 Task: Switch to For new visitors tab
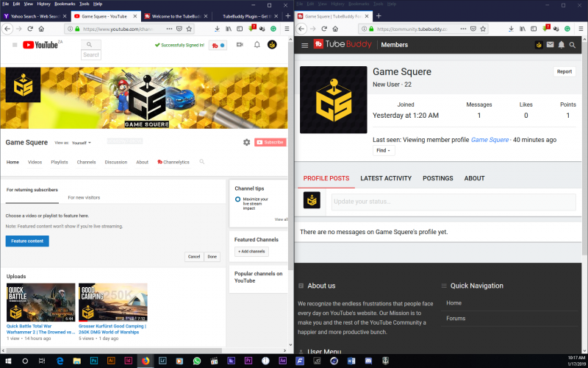[84, 197]
